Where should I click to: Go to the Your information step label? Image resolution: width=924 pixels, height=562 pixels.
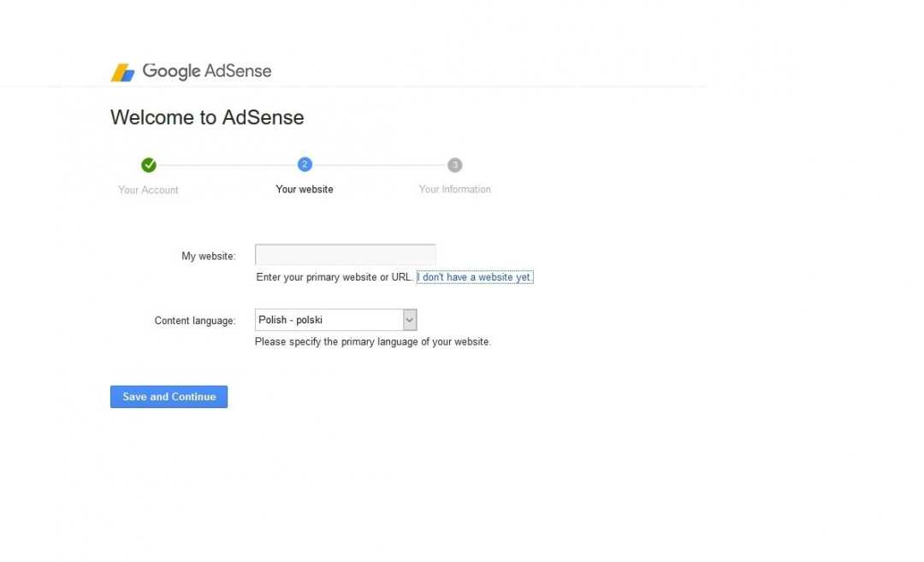454,189
